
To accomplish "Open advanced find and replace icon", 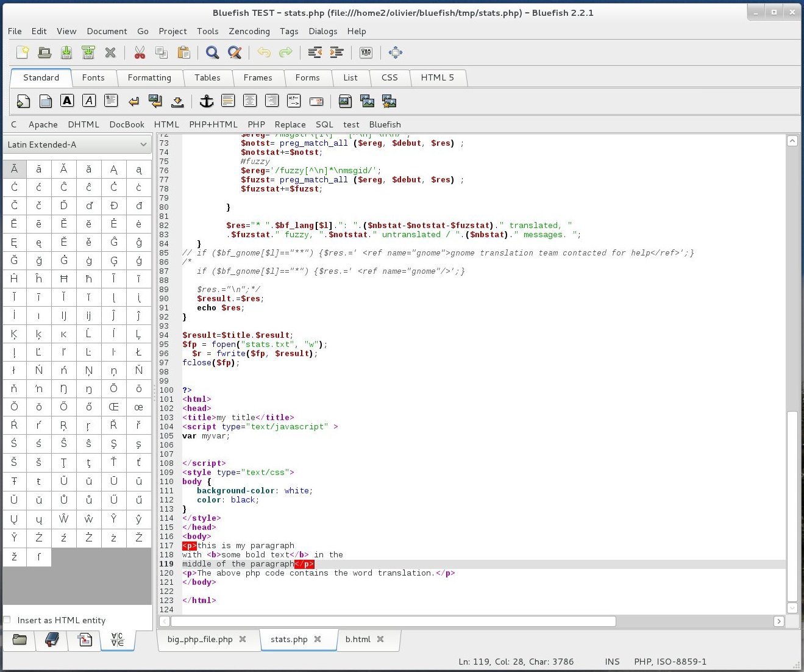I will (x=235, y=52).
